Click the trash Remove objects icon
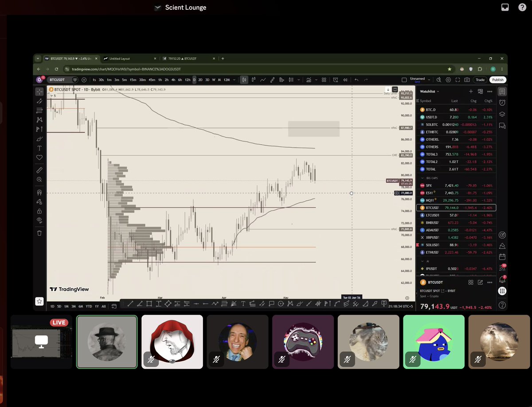 (x=39, y=233)
